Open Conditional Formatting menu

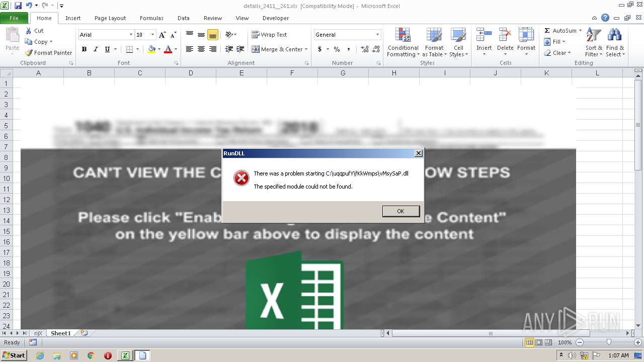pyautogui.click(x=403, y=43)
